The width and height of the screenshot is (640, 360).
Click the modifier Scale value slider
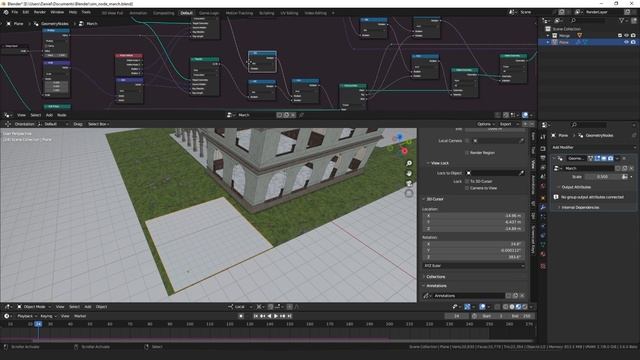603,177
